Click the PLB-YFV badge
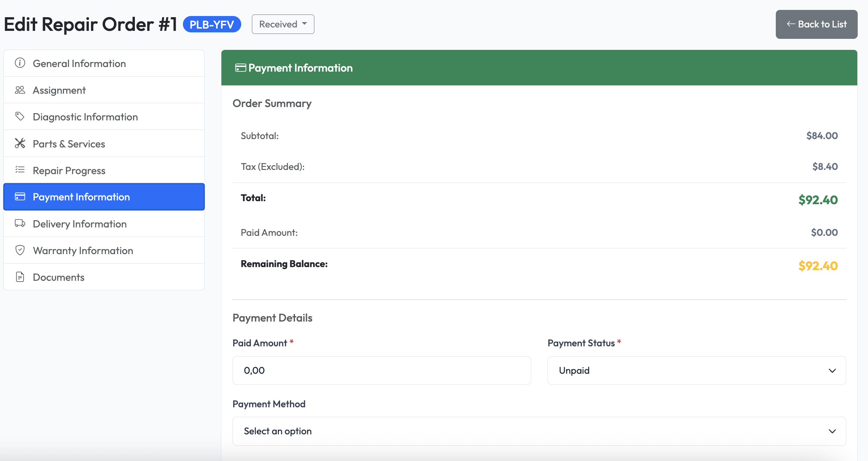 click(212, 24)
